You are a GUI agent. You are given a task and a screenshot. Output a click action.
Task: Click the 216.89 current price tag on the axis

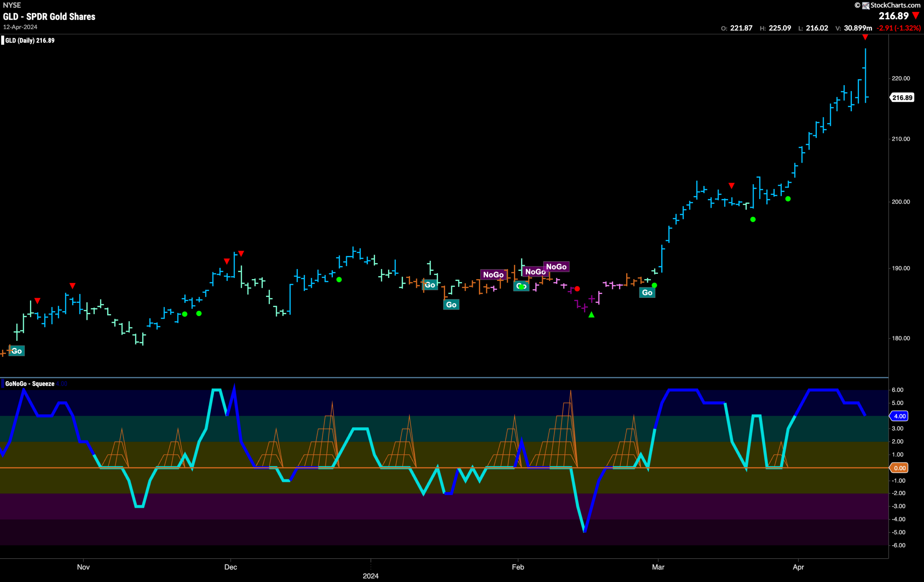point(902,97)
